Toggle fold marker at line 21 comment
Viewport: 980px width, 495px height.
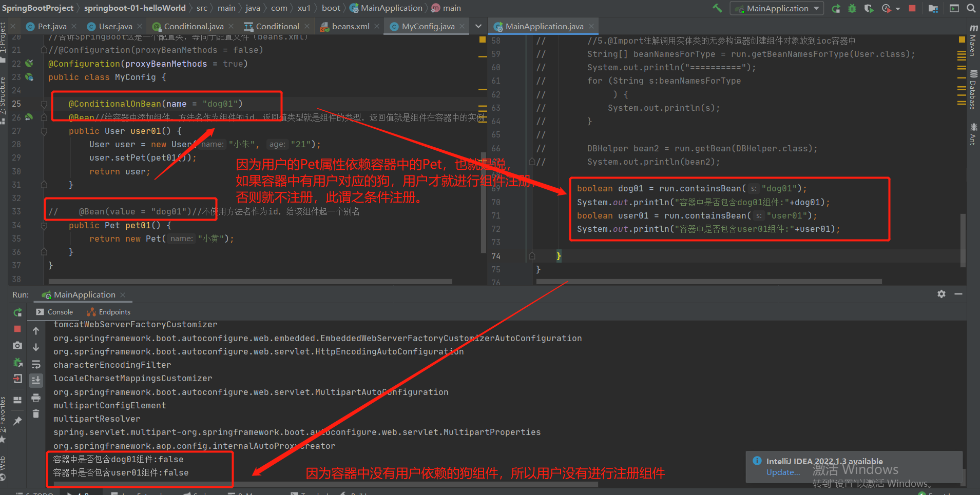44,50
